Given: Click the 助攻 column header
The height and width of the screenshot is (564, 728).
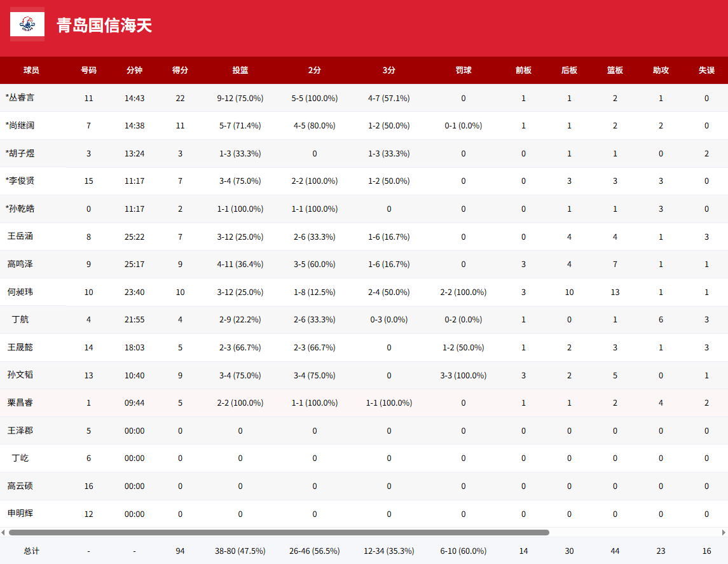Looking at the screenshot, I should pos(661,71).
